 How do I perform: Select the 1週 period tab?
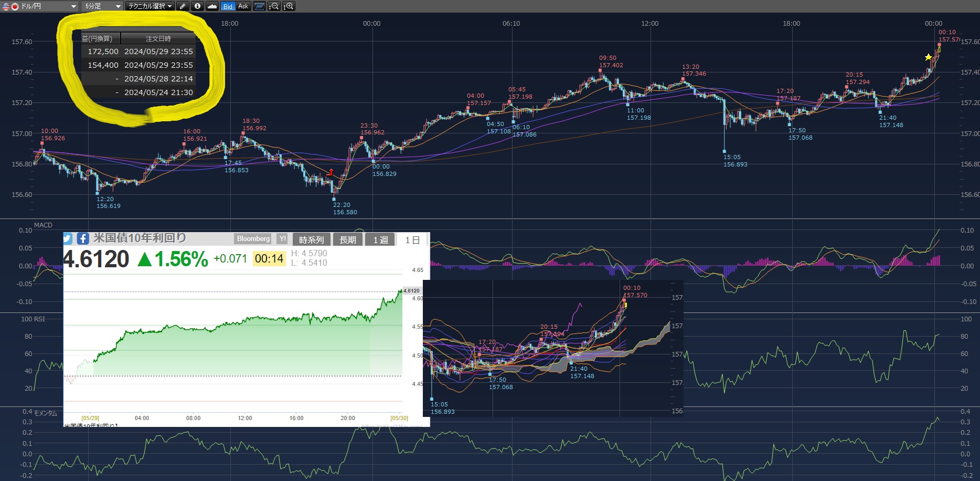point(380,240)
